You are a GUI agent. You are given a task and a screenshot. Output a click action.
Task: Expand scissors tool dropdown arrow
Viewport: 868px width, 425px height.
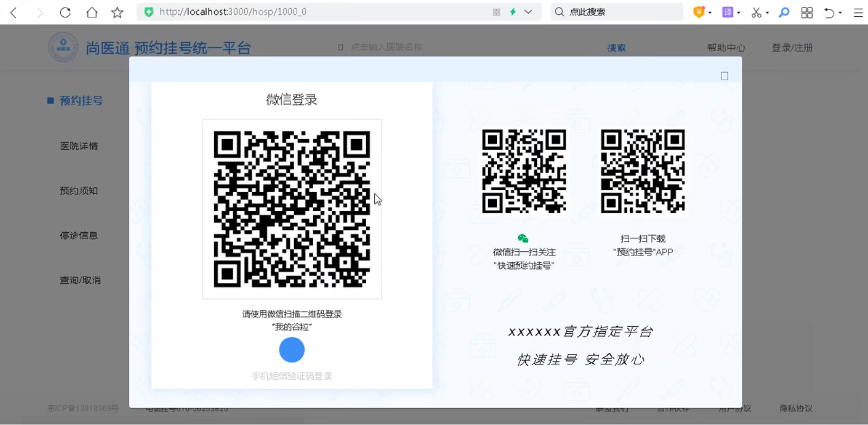pos(767,12)
